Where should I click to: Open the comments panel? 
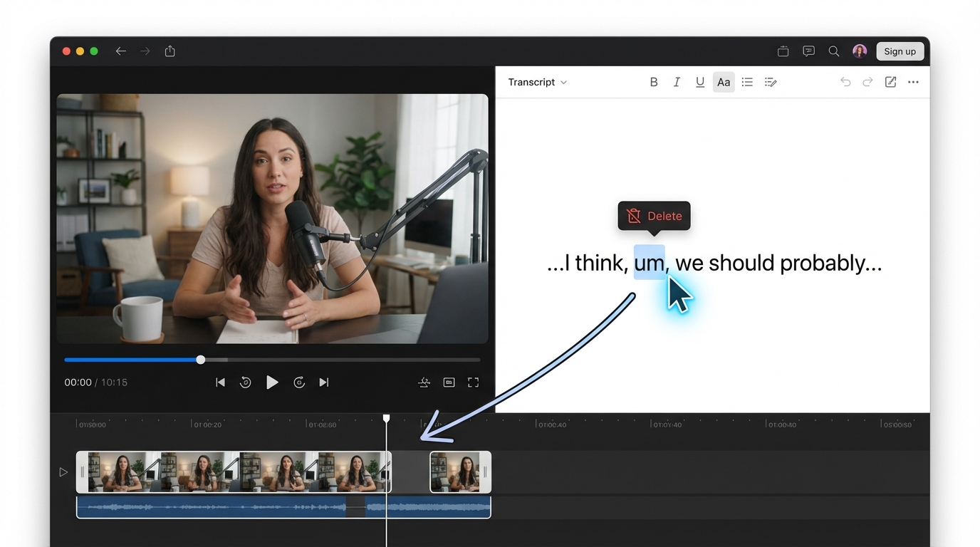(x=808, y=51)
